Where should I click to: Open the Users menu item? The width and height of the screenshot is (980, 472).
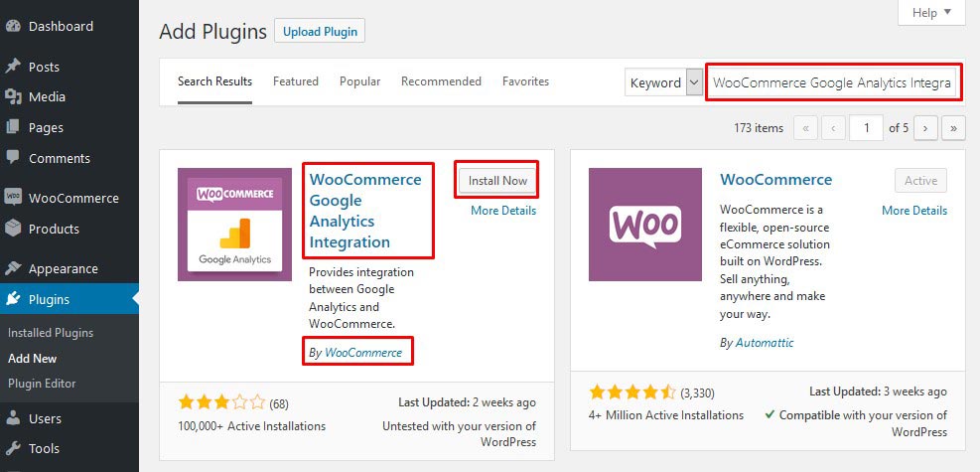tap(70, 418)
